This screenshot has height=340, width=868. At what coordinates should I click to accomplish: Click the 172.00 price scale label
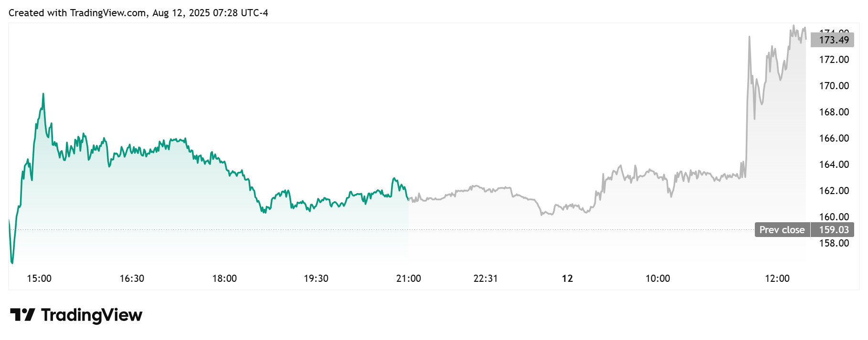click(x=834, y=60)
